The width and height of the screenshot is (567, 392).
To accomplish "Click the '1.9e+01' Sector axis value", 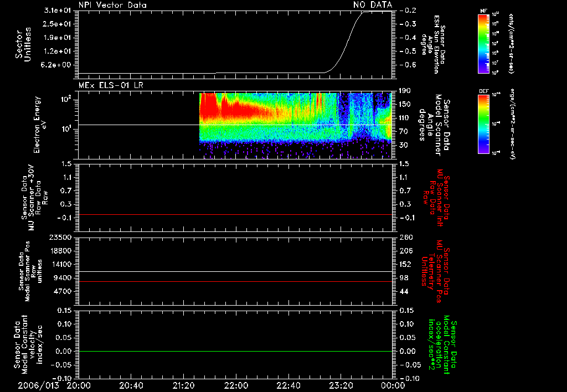I will 58,38.
